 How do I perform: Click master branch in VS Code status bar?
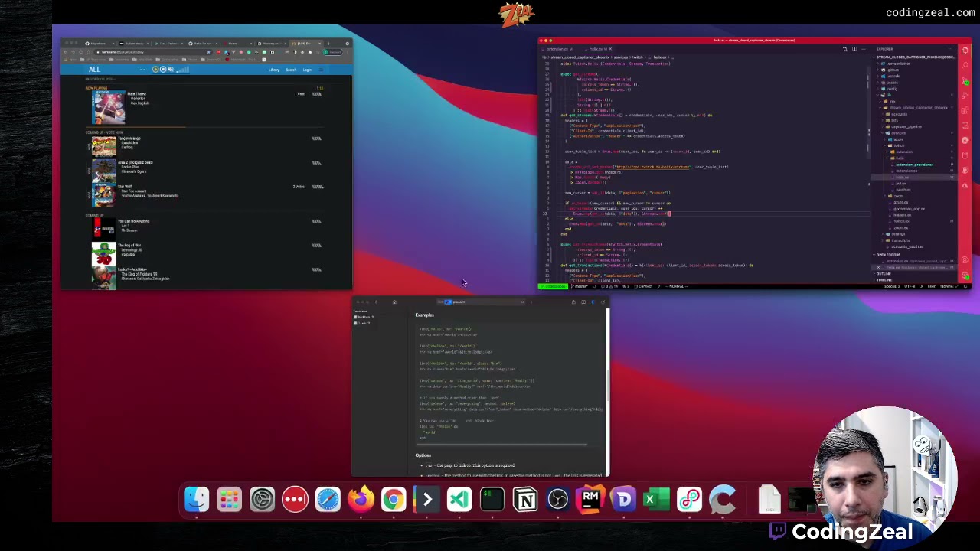pyautogui.click(x=580, y=286)
